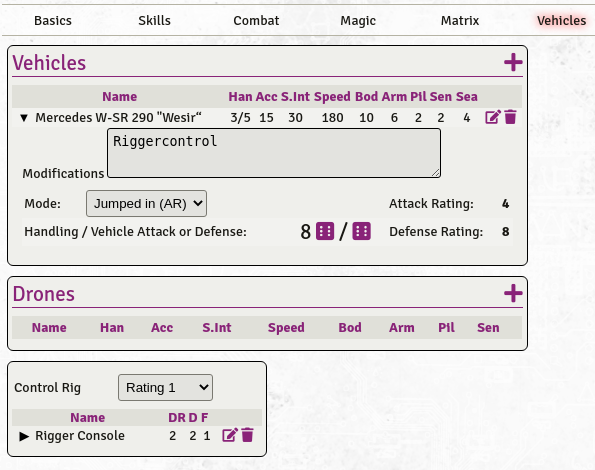The image size is (595, 470).
Task: Click the Mercedes W-SR 290 "Wesir" name
Action: [118, 118]
